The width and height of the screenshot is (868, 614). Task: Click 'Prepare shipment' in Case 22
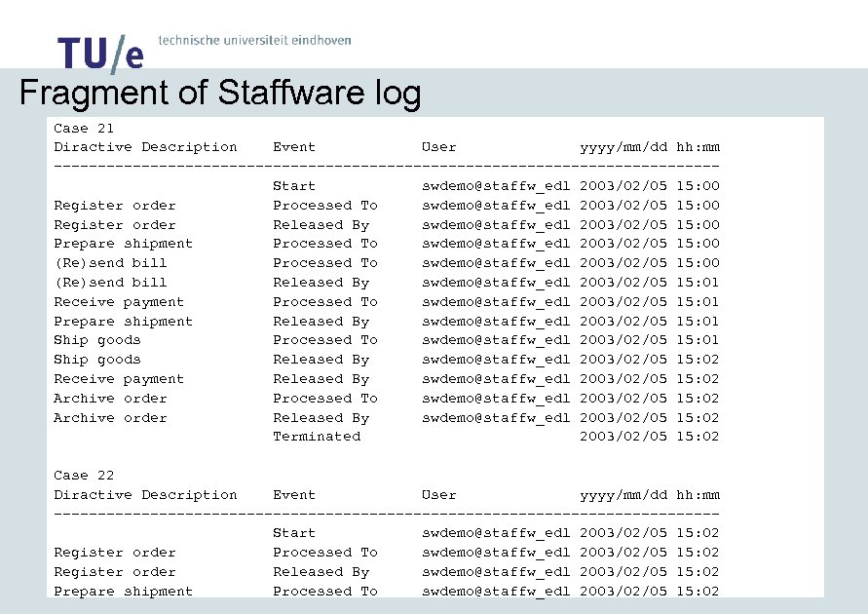[124, 591]
